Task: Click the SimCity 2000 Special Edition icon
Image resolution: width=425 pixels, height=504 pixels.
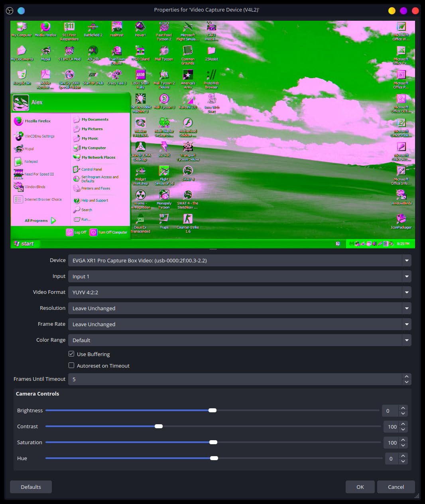Action: (x=69, y=79)
